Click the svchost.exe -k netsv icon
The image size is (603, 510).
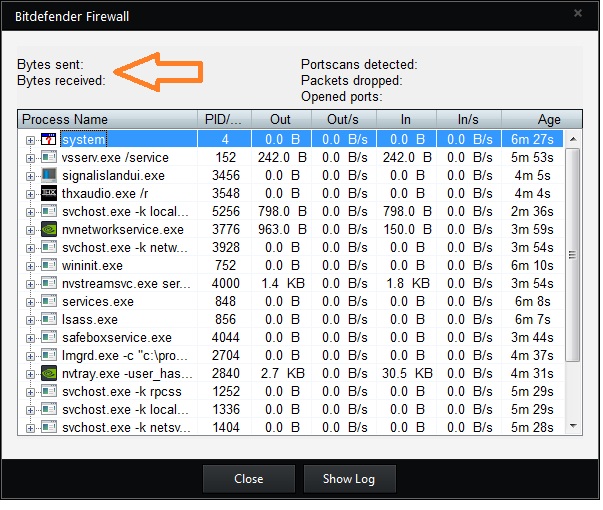[49, 427]
